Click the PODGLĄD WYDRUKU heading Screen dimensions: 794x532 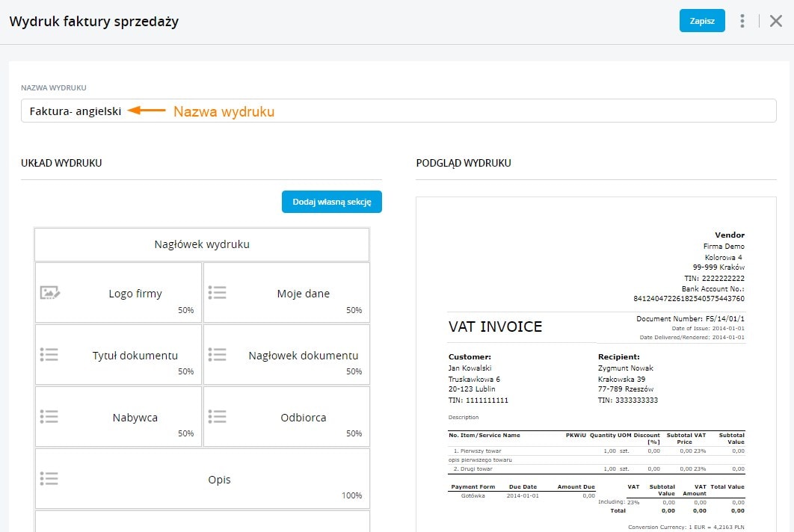[464, 163]
